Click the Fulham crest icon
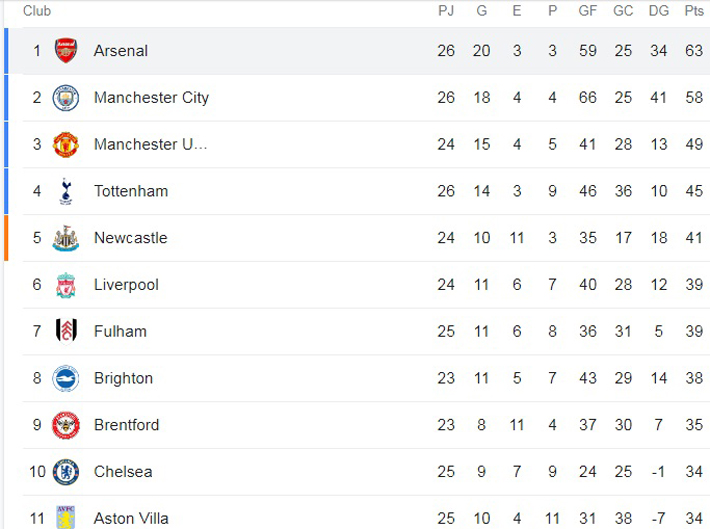 pos(66,331)
